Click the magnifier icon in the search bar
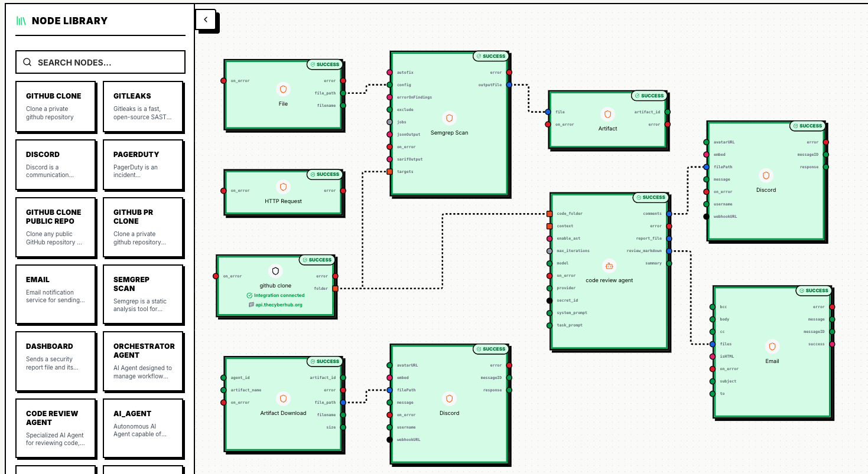This screenshot has width=868, height=474. click(27, 61)
